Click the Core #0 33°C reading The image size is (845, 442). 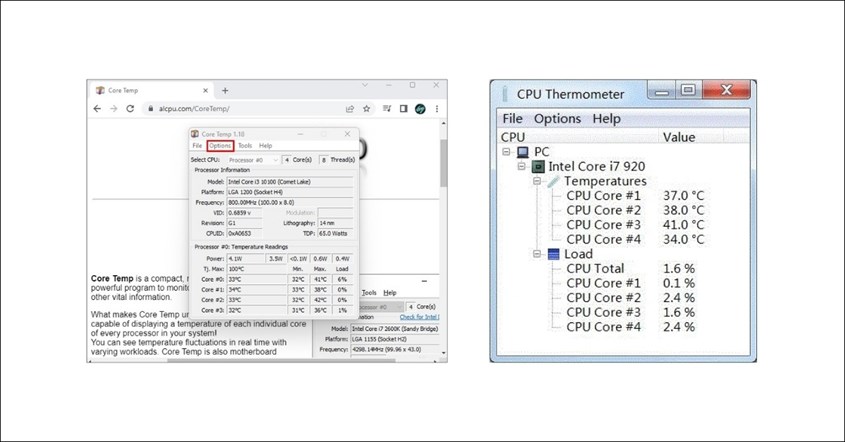257,279
